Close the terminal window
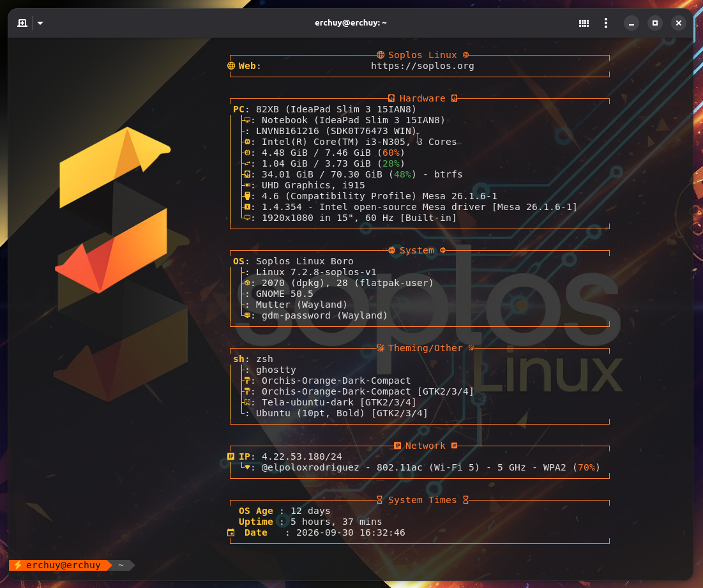This screenshot has height=588, width=703. click(x=679, y=23)
